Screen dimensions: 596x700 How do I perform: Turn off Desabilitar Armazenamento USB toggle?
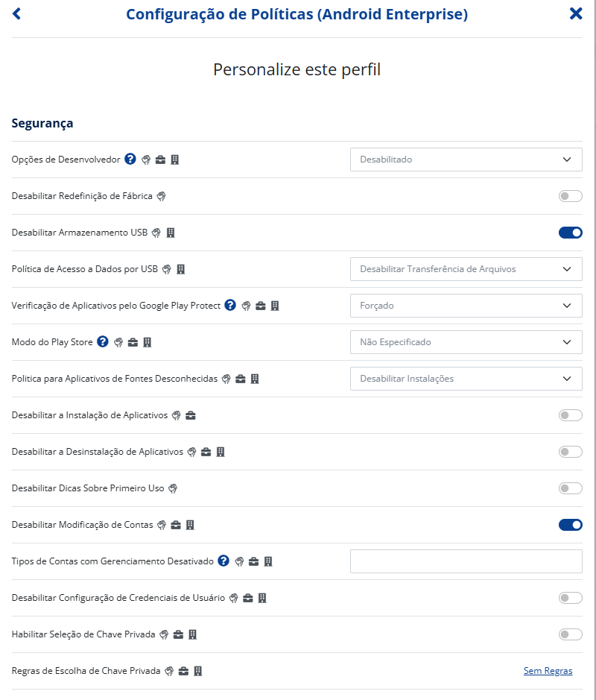570,233
